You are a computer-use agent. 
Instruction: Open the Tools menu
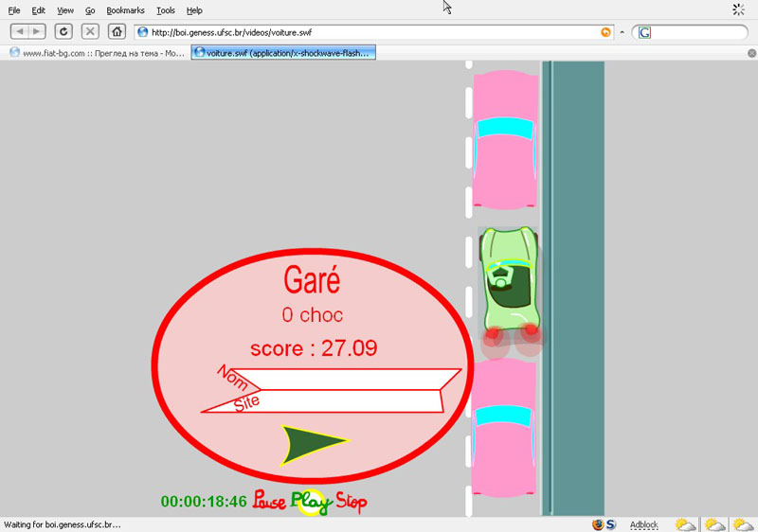point(166,10)
